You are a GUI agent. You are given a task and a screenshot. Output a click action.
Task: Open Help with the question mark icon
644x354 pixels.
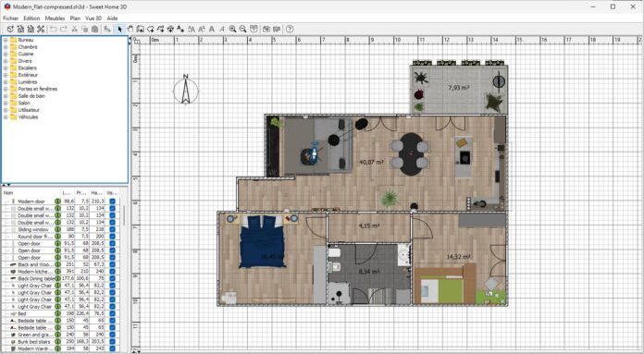click(x=290, y=29)
